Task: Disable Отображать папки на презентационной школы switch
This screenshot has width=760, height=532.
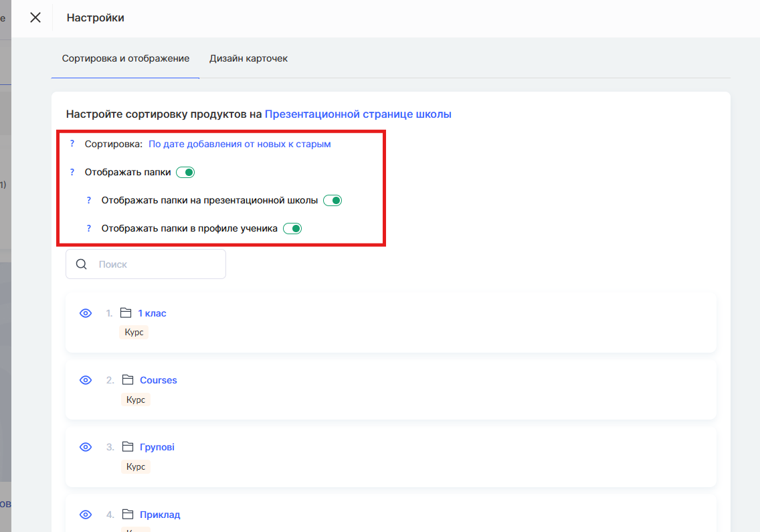Action: click(x=332, y=200)
